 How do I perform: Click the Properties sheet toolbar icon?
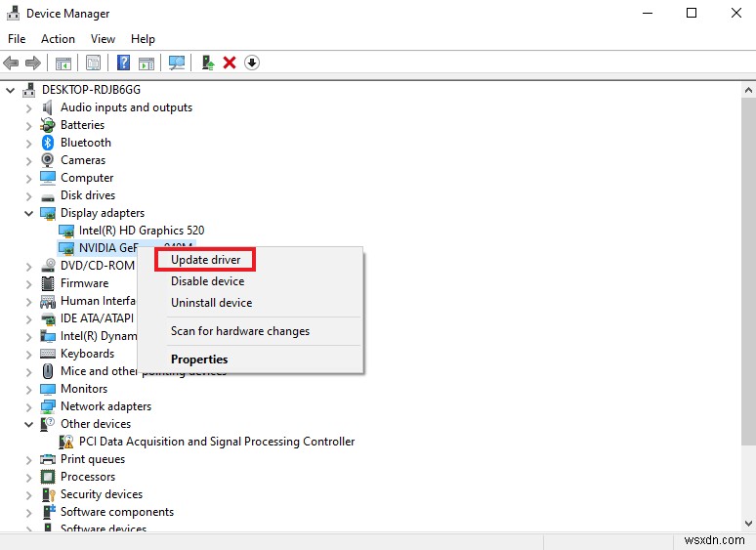(93, 63)
